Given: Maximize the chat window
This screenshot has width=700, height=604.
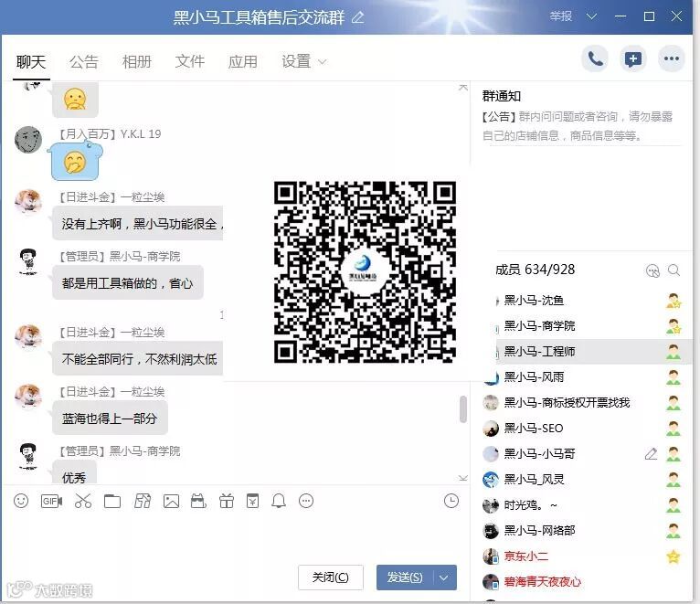Looking at the screenshot, I should click(x=649, y=16).
